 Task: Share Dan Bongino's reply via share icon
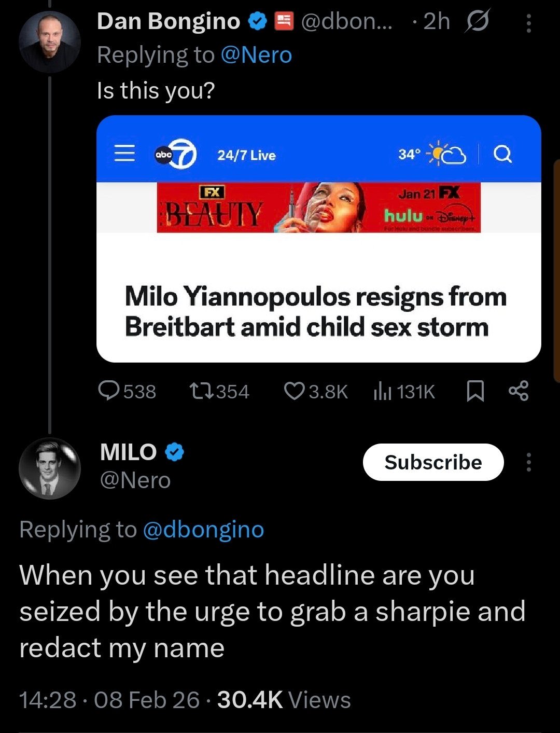tap(519, 391)
